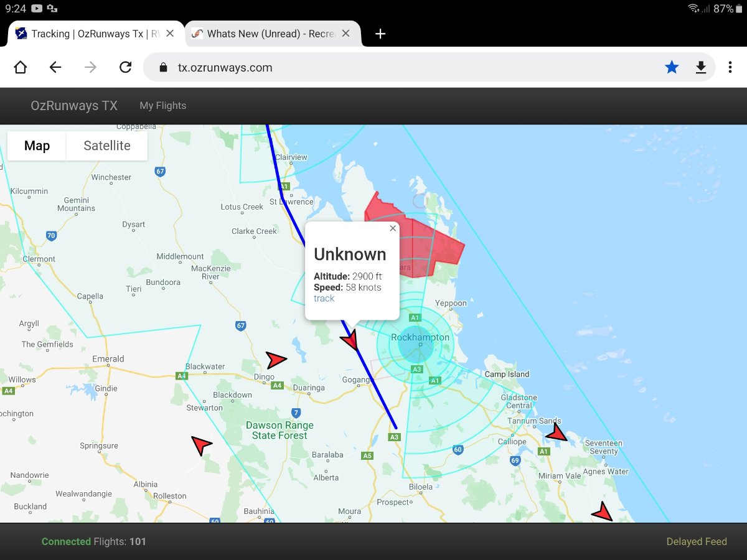747x560 pixels.
Task: Switch the map to Satellite view
Action: click(107, 146)
